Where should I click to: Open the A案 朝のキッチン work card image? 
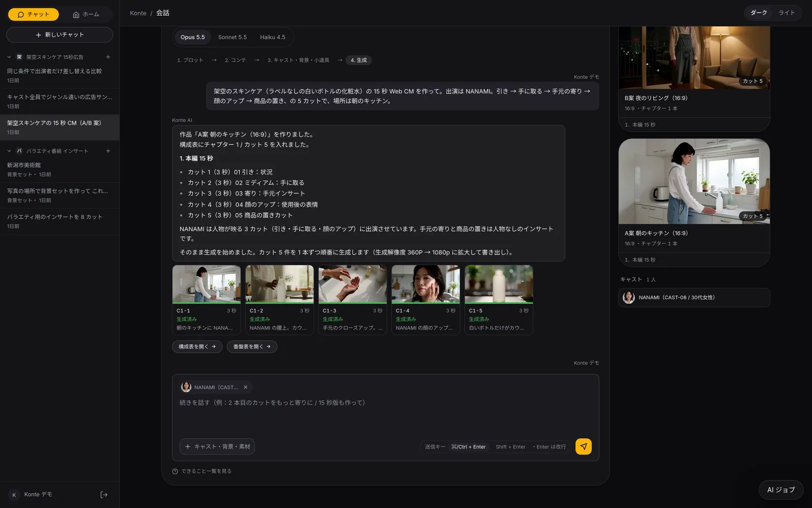(694, 181)
